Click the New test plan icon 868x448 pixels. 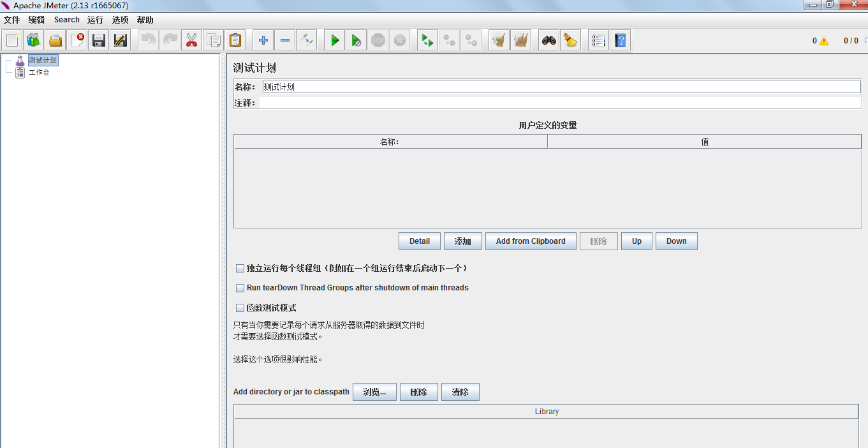tap(12, 41)
